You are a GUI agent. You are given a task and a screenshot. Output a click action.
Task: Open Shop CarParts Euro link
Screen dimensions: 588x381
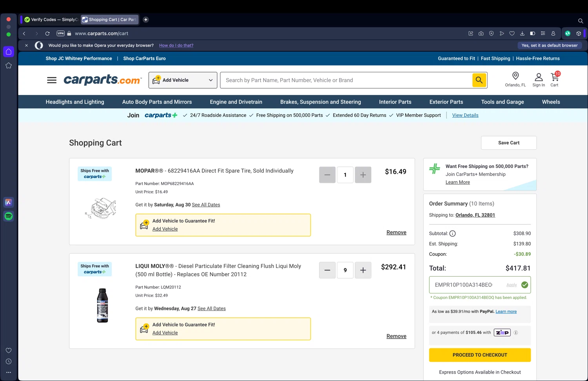point(144,58)
